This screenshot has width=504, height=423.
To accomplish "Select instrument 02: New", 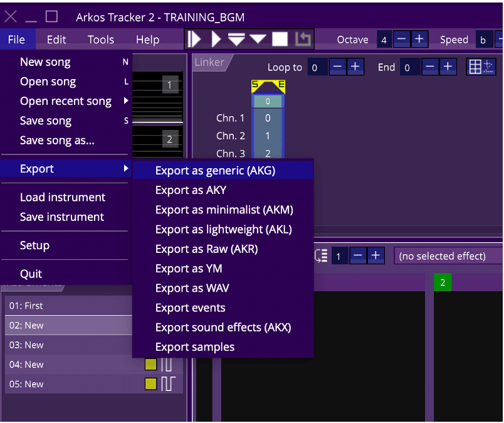I will [68, 325].
